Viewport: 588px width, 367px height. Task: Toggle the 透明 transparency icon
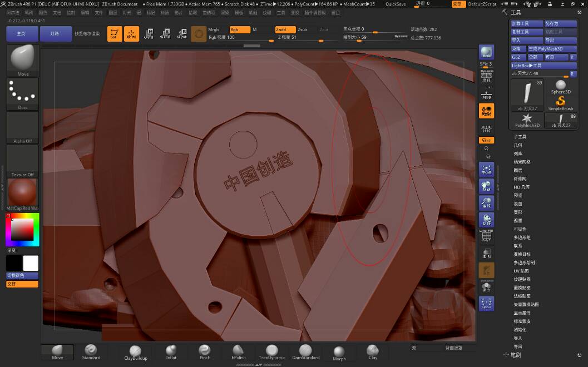[x=486, y=254]
